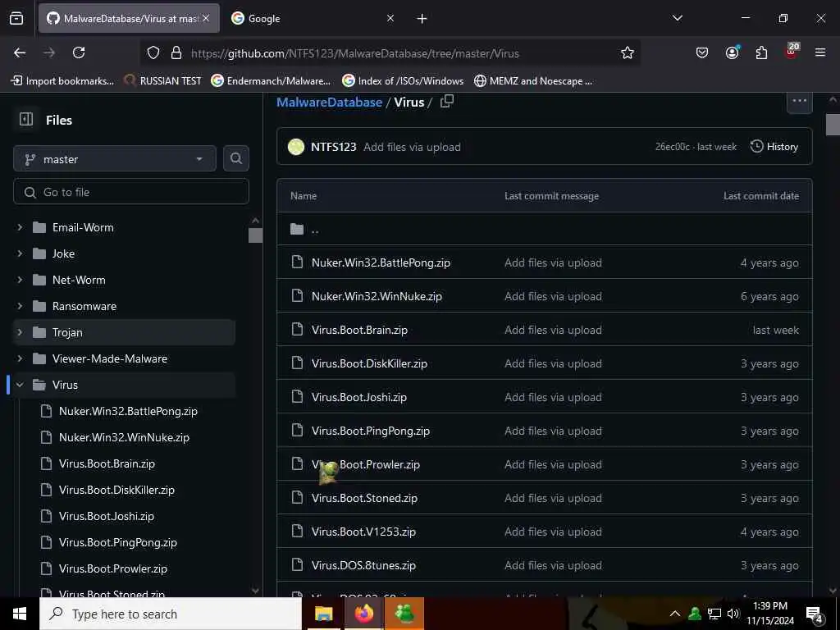840x630 pixels.
Task: Show hidden system tray icons
Action: 675,614
